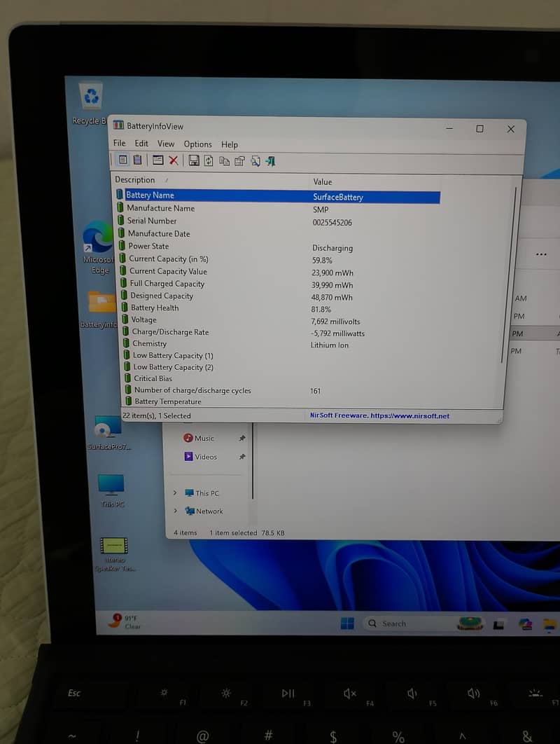Click the taskbar Search box
This screenshot has width=560, height=744.
point(409,624)
